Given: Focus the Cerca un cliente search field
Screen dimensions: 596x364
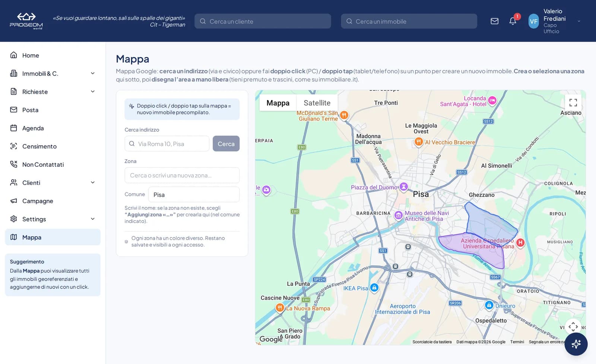Looking at the screenshot, I should (x=263, y=21).
